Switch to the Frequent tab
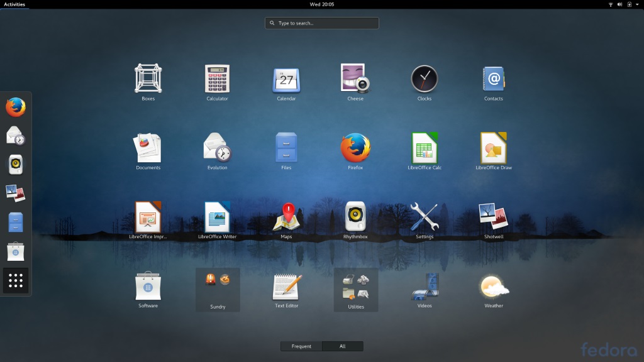 pos(301,346)
